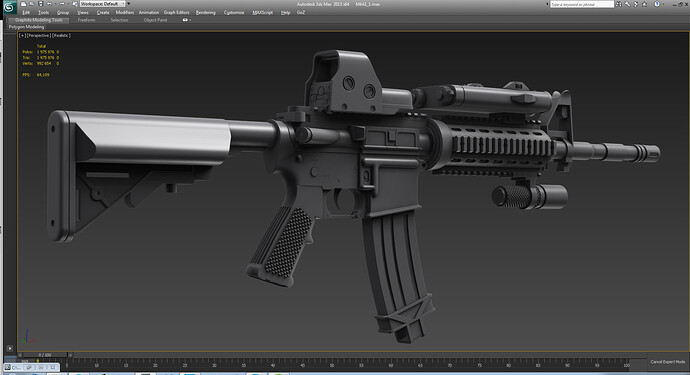Click the binoculars search icon in the title bar
This screenshot has height=375, width=690.
(619, 4)
